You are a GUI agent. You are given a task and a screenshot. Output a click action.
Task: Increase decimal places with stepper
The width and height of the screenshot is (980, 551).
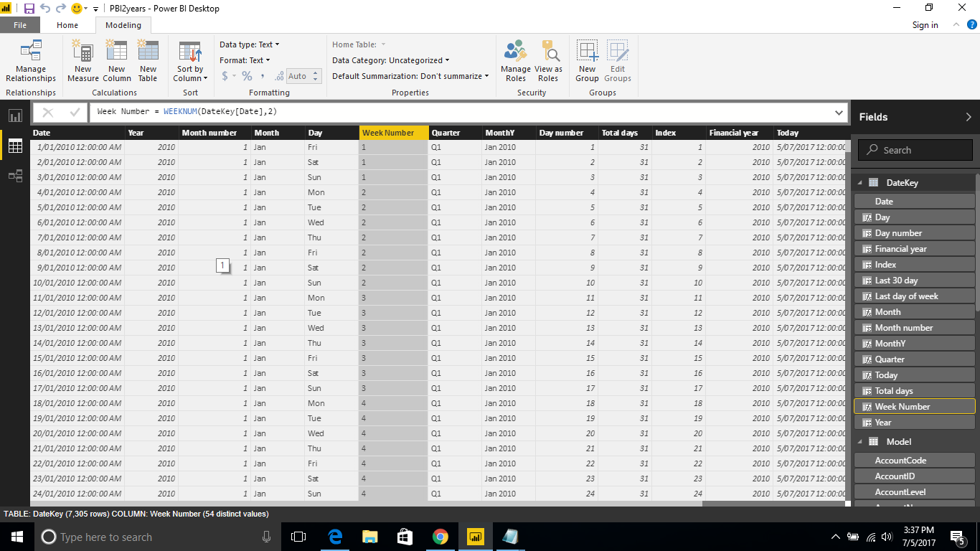316,72
